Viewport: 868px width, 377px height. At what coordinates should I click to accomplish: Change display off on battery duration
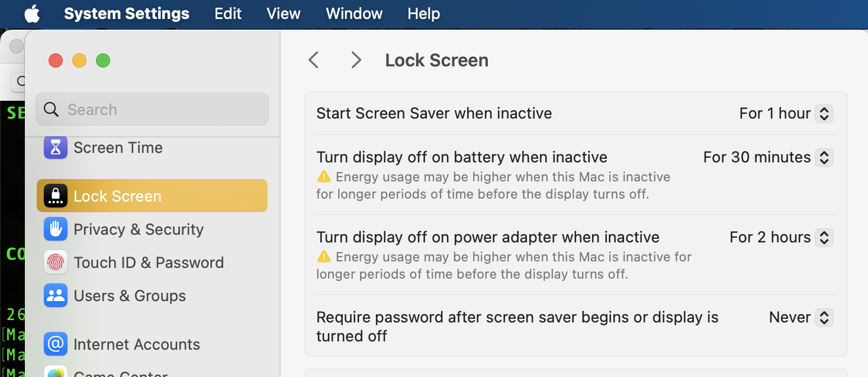[x=824, y=157]
